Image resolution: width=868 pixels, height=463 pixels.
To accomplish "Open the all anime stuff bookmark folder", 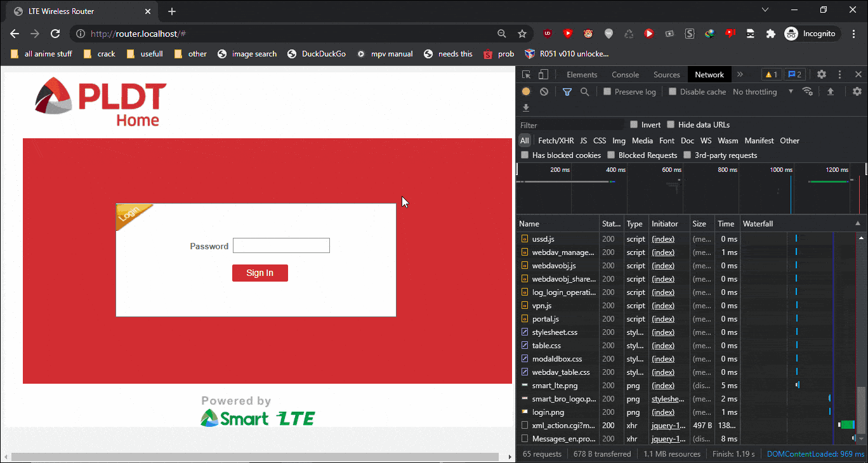I will pyautogui.click(x=42, y=54).
